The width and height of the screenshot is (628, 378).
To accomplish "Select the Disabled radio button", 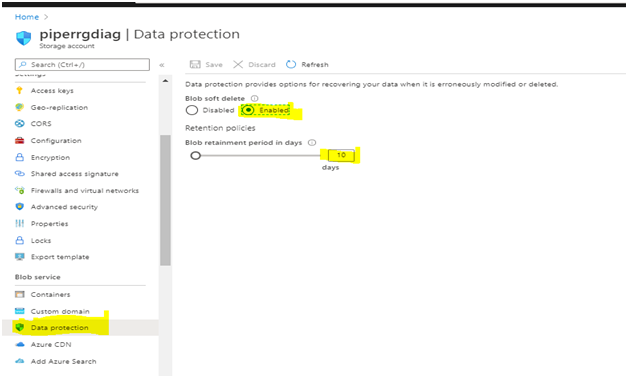I will 191,110.
